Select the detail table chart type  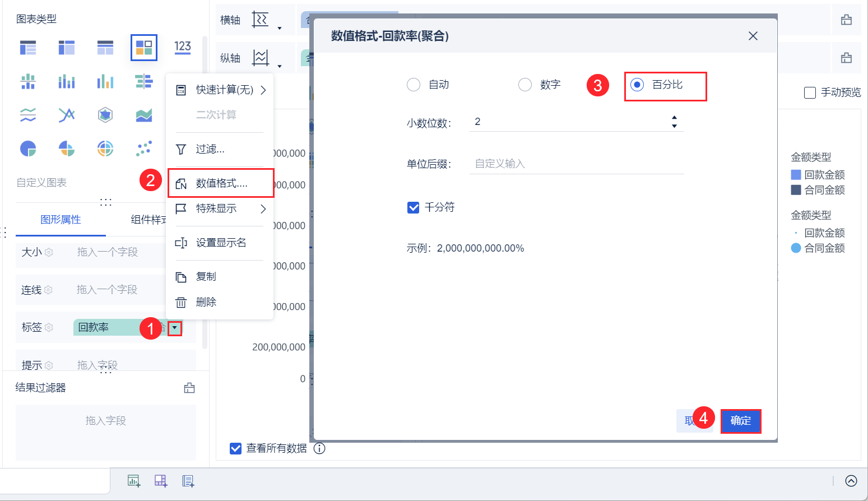pyautogui.click(x=105, y=48)
